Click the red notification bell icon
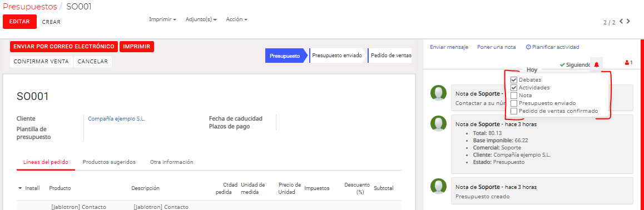Image resolution: width=644 pixels, height=210 pixels. (596, 65)
